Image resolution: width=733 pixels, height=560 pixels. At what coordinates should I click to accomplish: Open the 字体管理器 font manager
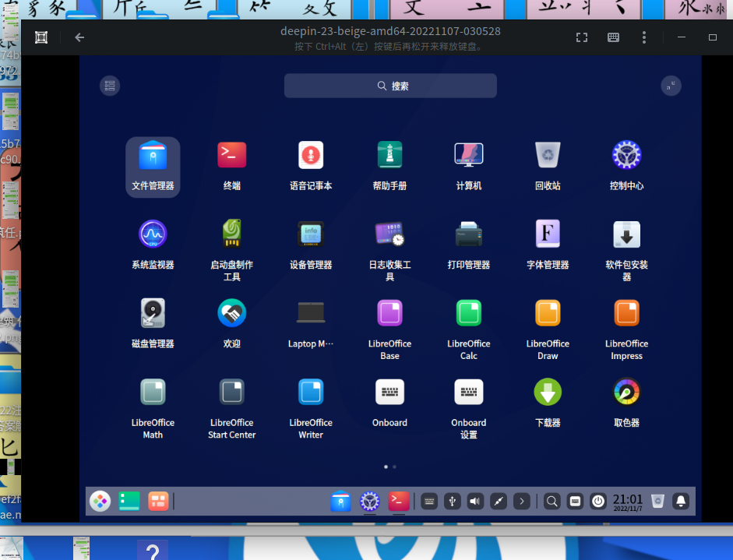548,234
